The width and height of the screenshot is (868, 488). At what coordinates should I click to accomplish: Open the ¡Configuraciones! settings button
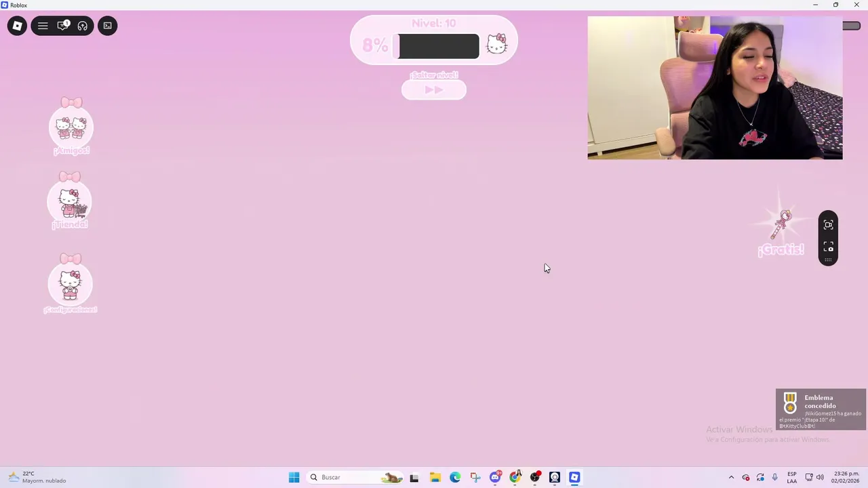point(70,284)
